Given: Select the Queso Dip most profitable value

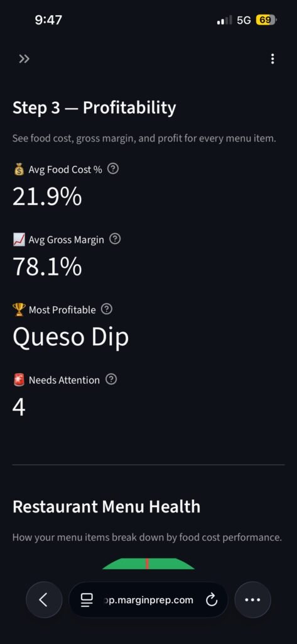Looking at the screenshot, I should (70, 337).
